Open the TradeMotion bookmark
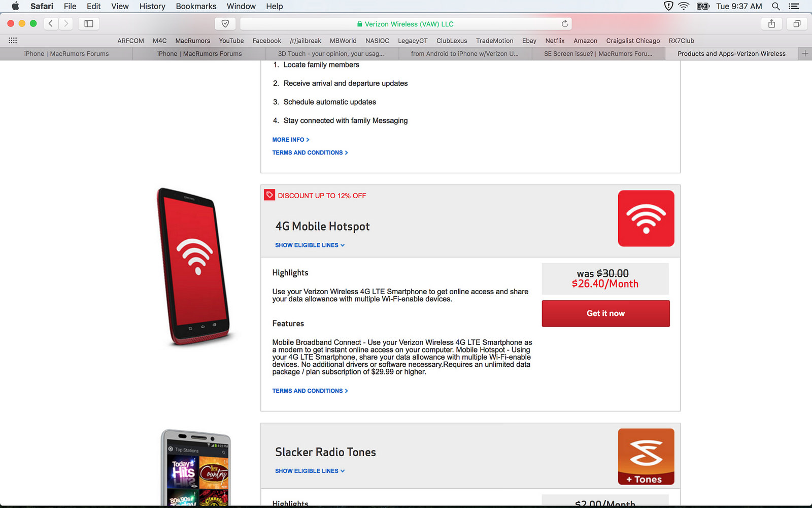 (495, 41)
